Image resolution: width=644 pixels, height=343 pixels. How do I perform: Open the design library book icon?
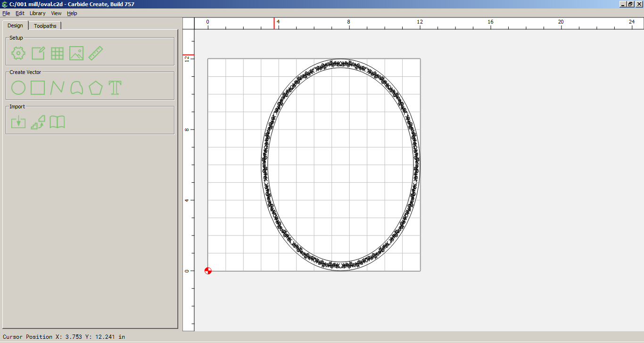point(57,122)
